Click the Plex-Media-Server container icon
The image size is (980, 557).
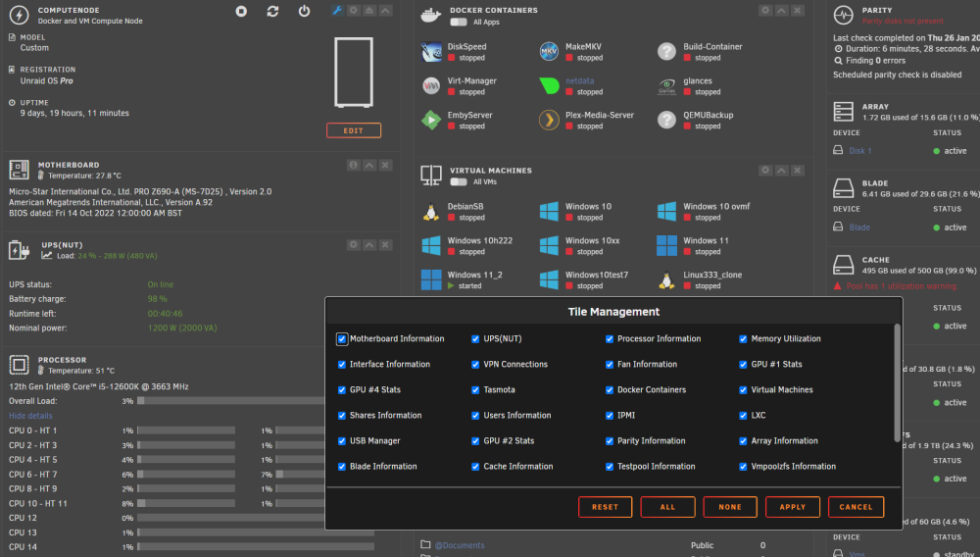click(549, 120)
